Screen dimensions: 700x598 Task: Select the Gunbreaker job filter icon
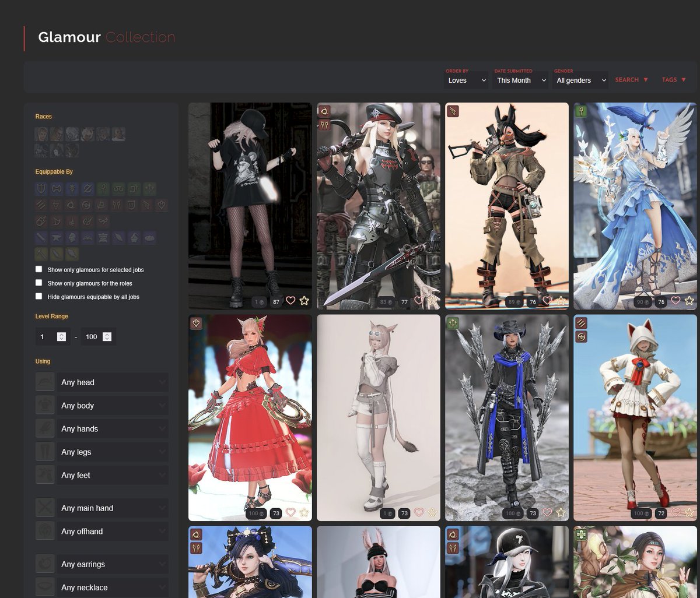click(87, 188)
